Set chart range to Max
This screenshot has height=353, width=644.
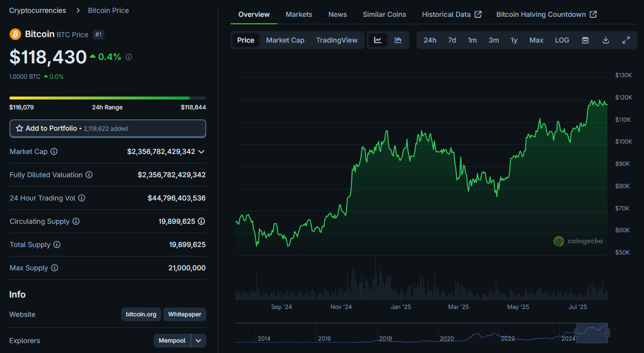pyautogui.click(x=536, y=40)
